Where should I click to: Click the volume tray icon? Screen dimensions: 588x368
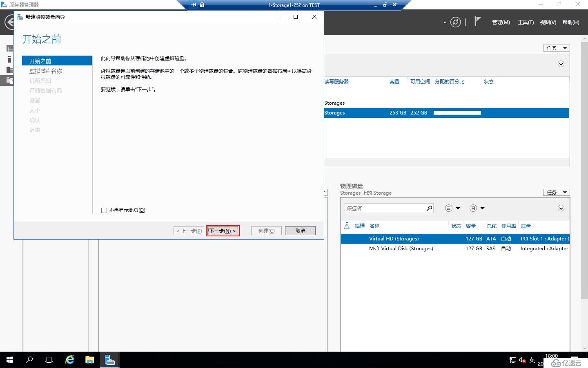point(522,360)
